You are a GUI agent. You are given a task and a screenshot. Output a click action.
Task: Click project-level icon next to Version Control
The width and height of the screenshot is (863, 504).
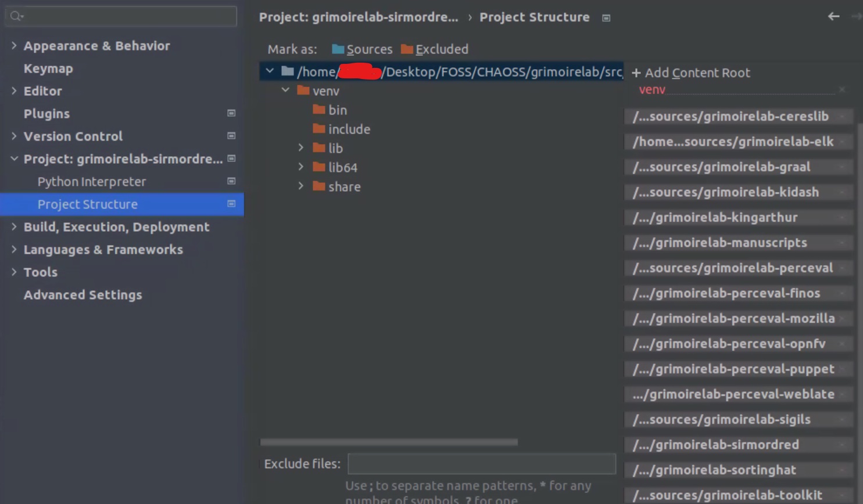pos(231,136)
